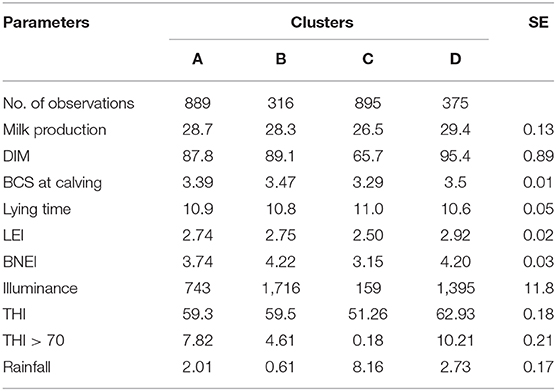Select cluster B column label

[x=281, y=59]
